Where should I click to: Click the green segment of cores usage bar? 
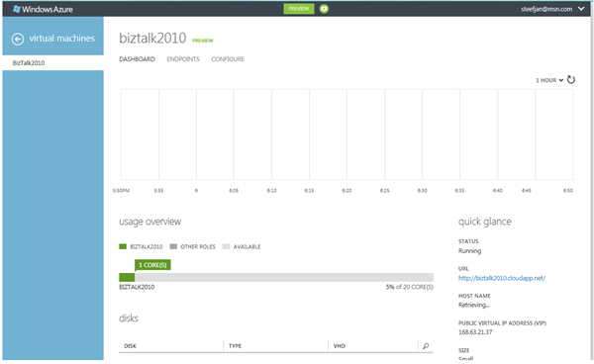click(127, 277)
